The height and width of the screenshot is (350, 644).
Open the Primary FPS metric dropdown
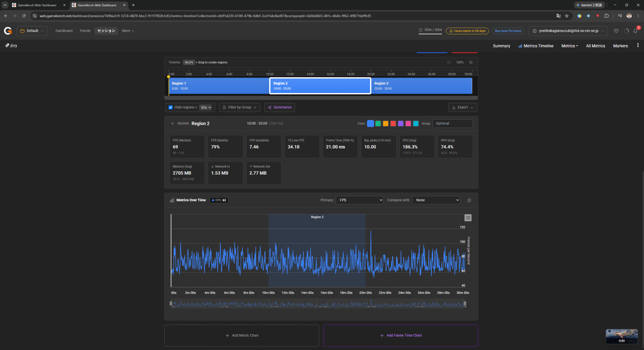(x=359, y=200)
